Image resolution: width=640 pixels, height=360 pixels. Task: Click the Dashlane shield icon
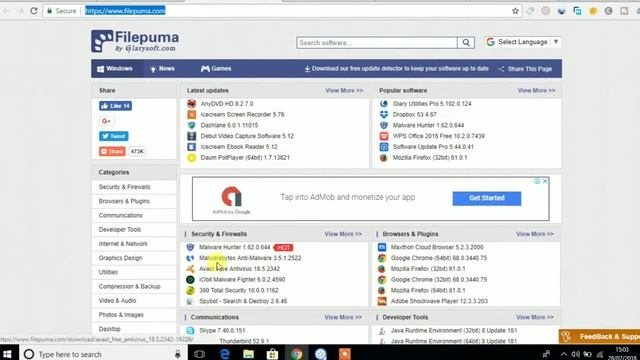point(191,125)
